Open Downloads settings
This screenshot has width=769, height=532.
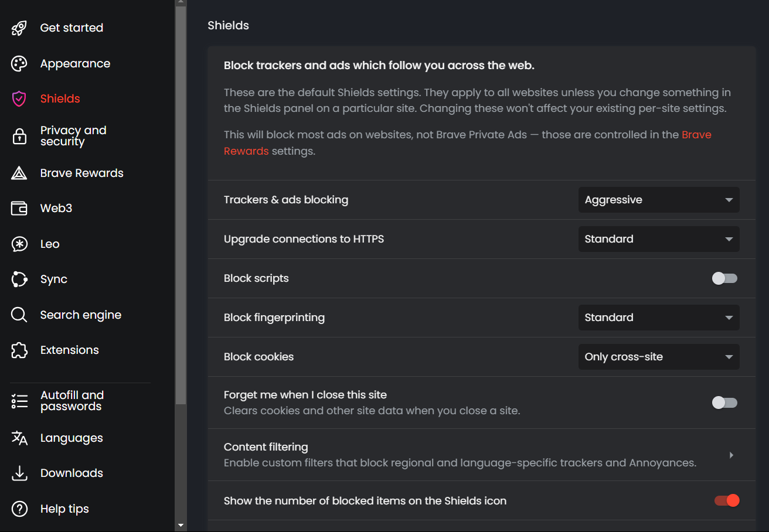pyautogui.click(x=72, y=473)
